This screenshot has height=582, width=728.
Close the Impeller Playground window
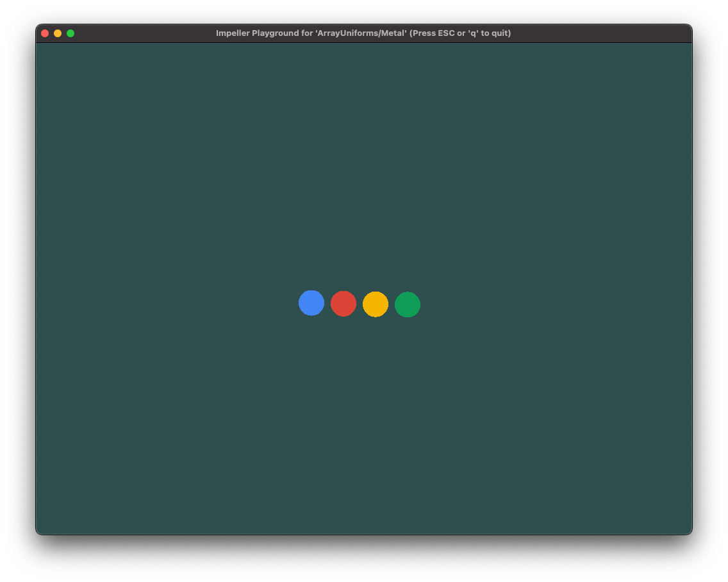point(45,33)
